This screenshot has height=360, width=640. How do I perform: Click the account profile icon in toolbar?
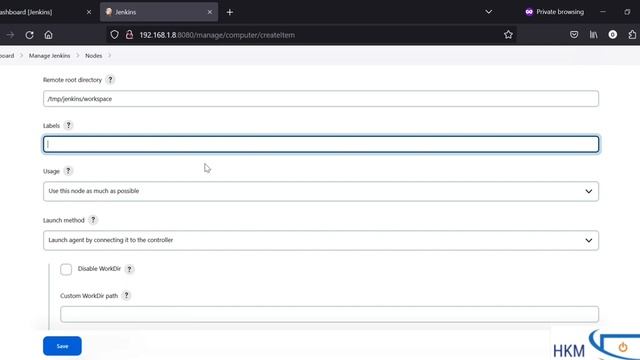[x=613, y=35]
